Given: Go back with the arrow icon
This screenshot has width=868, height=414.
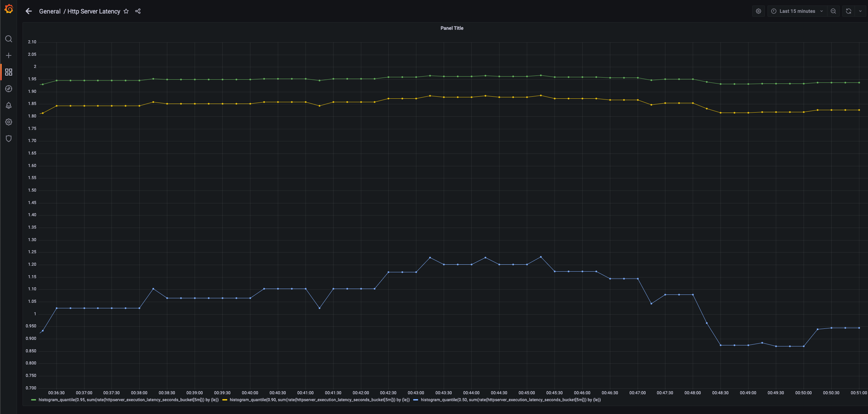Looking at the screenshot, I should (29, 11).
